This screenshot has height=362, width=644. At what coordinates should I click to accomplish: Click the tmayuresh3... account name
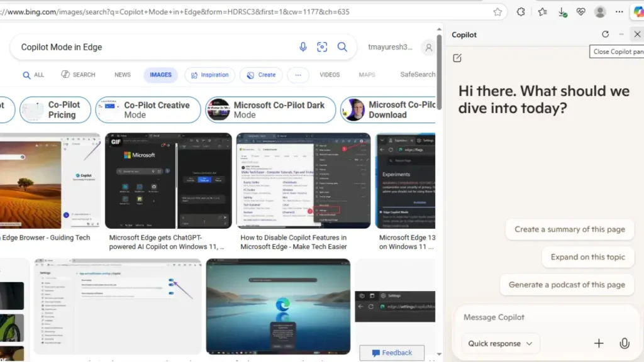pos(390,47)
